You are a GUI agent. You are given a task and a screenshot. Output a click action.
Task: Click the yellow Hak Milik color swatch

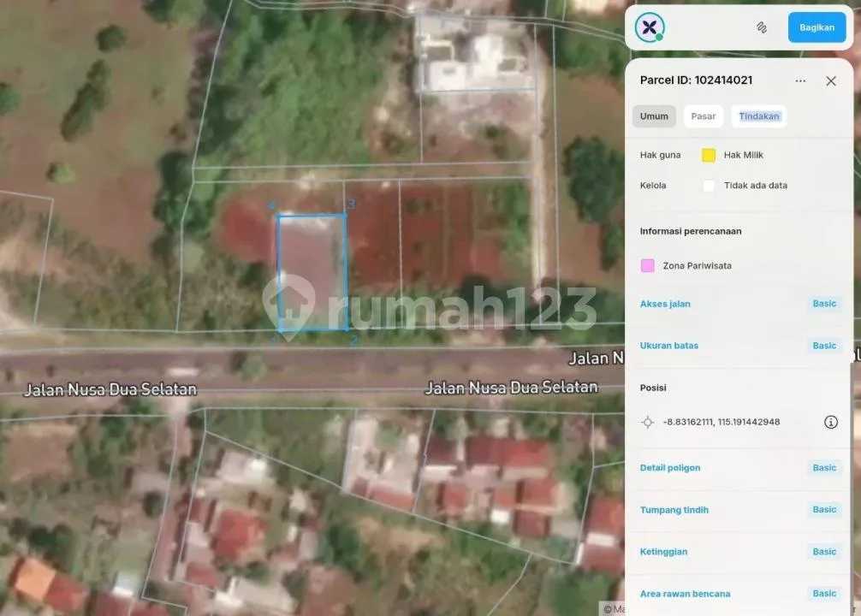coord(709,156)
